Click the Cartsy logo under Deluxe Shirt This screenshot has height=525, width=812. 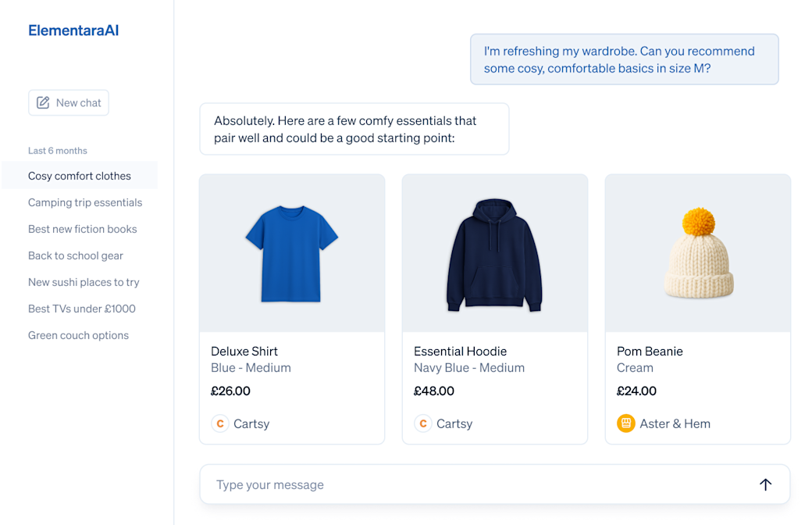(220, 423)
